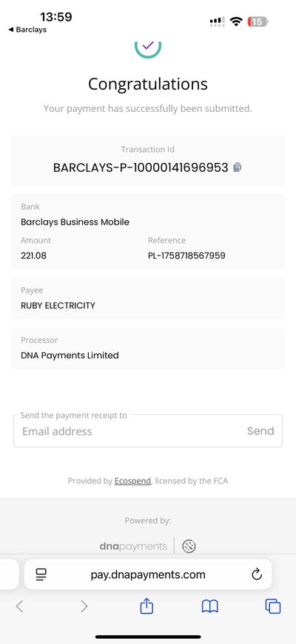The height and width of the screenshot is (644, 296).
Task: Tap the Safari reload page icon
Action: tap(257, 574)
